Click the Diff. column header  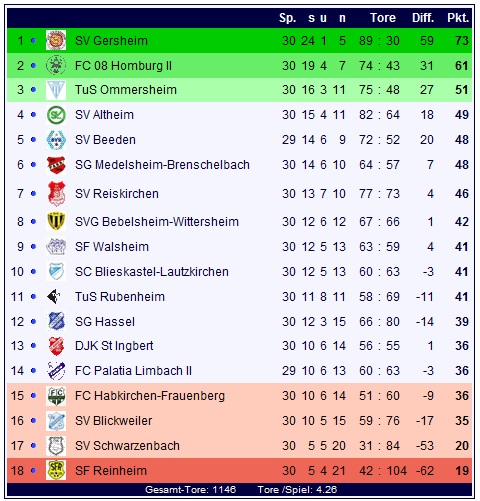[423, 18]
